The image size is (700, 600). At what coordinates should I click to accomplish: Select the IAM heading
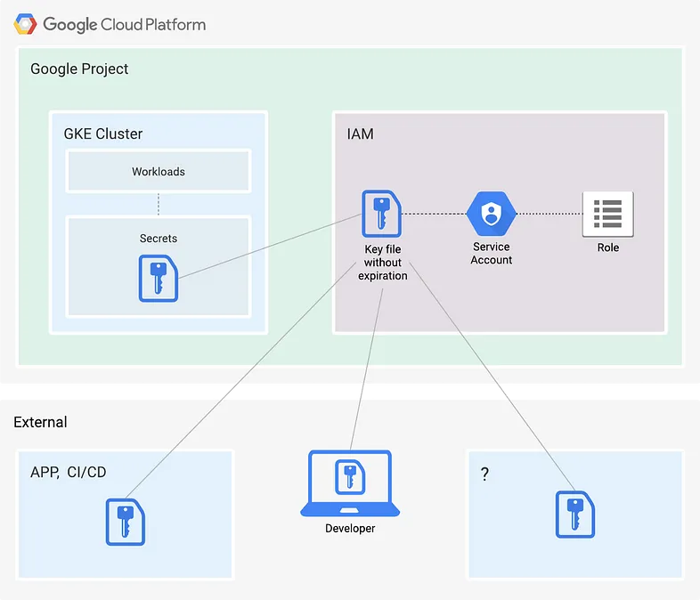click(x=361, y=134)
